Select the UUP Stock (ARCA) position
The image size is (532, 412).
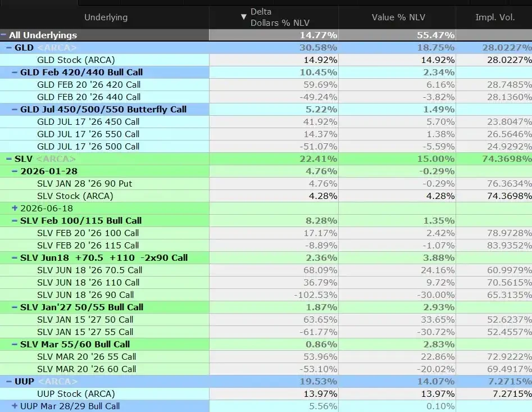[x=76, y=394]
